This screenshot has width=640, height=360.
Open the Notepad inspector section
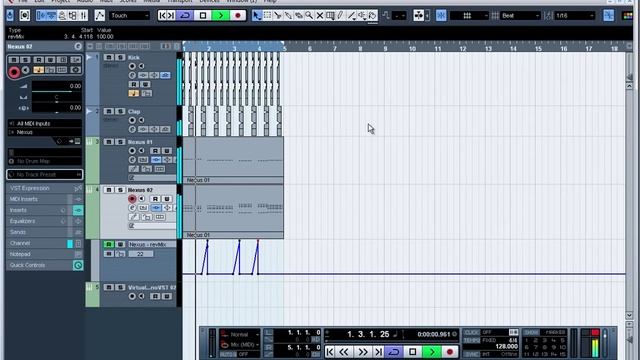pos(44,254)
